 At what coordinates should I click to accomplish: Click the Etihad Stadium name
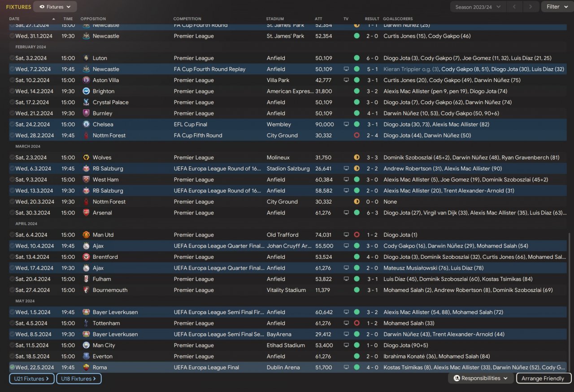pyautogui.click(x=286, y=345)
